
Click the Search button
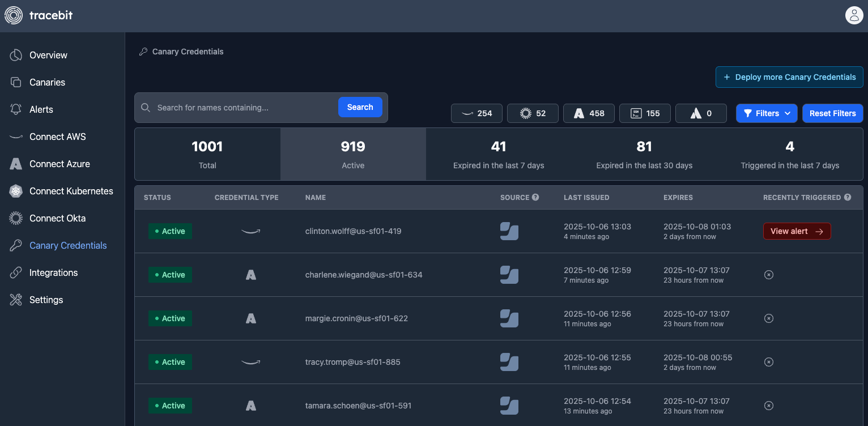click(x=360, y=107)
